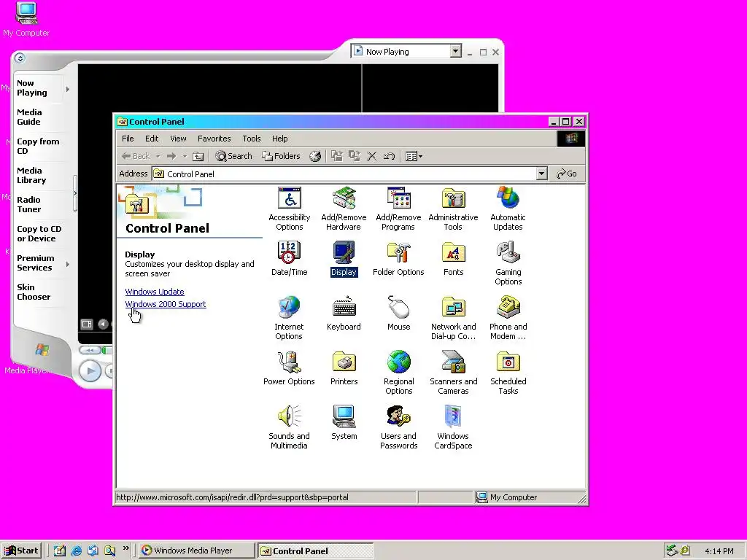The width and height of the screenshot is (747, 560).
Task: Click the Start button
Action: [x=21, y=551]
